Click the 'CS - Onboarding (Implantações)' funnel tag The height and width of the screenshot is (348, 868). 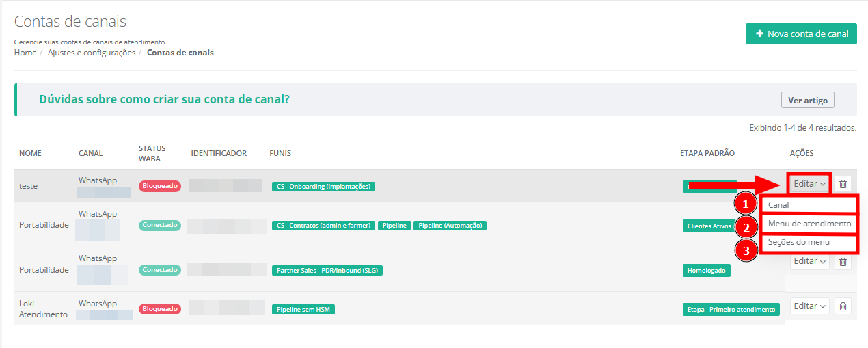(323, 186)
